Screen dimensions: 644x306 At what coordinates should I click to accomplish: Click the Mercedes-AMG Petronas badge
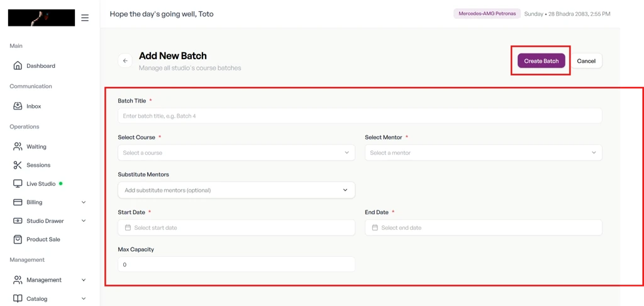(487, 14)
